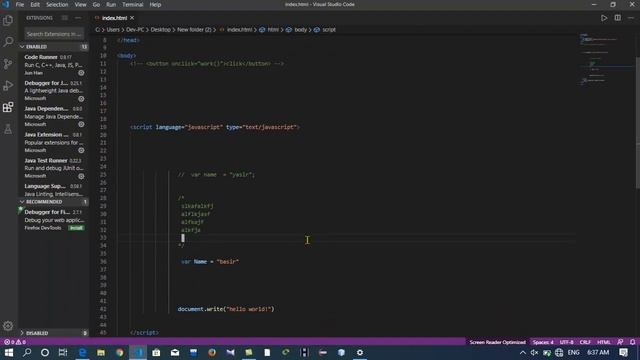
Task: Click the Debugger for Java manage gear
Action: pyautogui.click(x=81, y=99)
